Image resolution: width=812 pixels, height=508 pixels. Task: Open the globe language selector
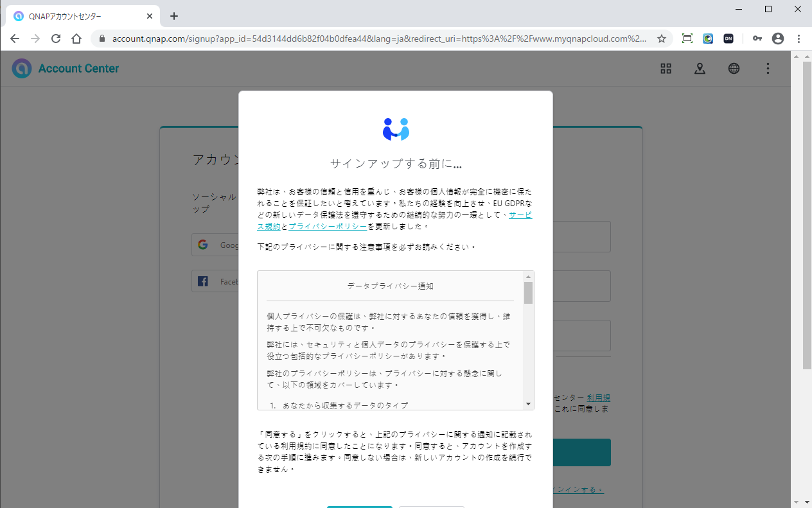click(734, 69)
